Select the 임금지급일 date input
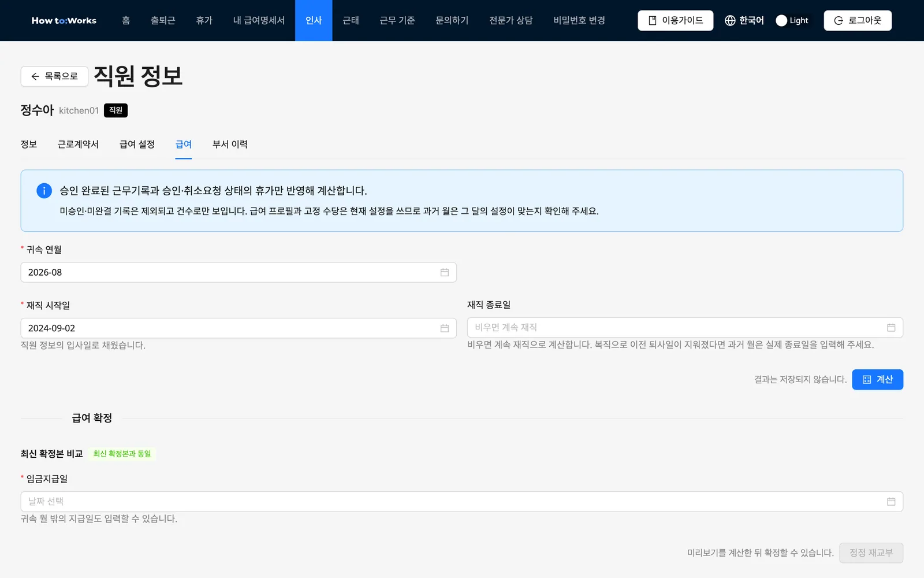The width and height of the screenshot is (924, 578). tap(462, 502)
